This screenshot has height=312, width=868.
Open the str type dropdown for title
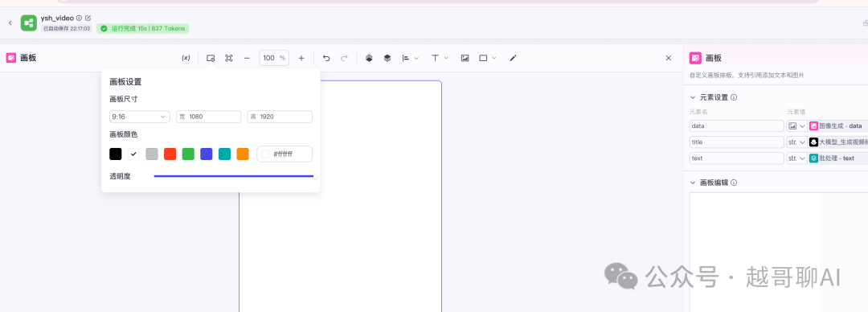[796, 142]
